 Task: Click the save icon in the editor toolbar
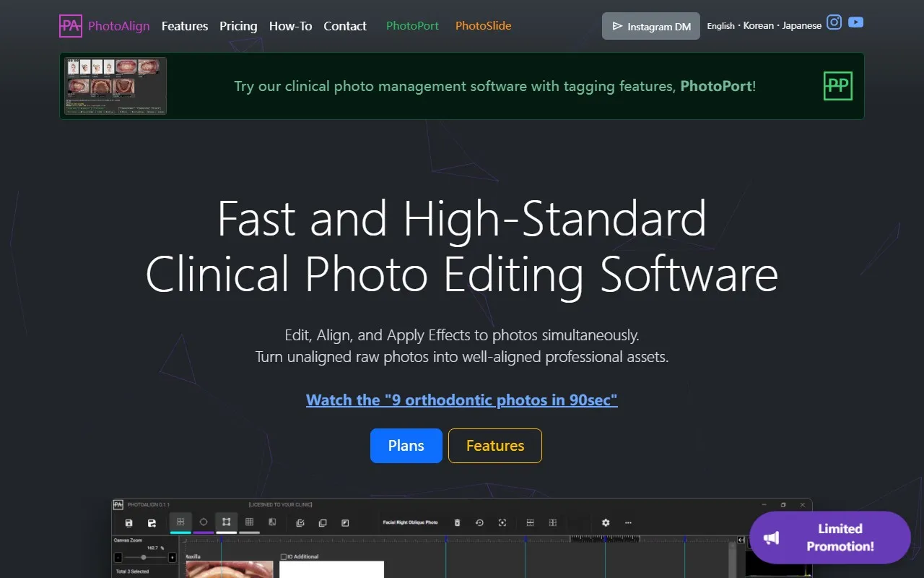pos(128,522)
